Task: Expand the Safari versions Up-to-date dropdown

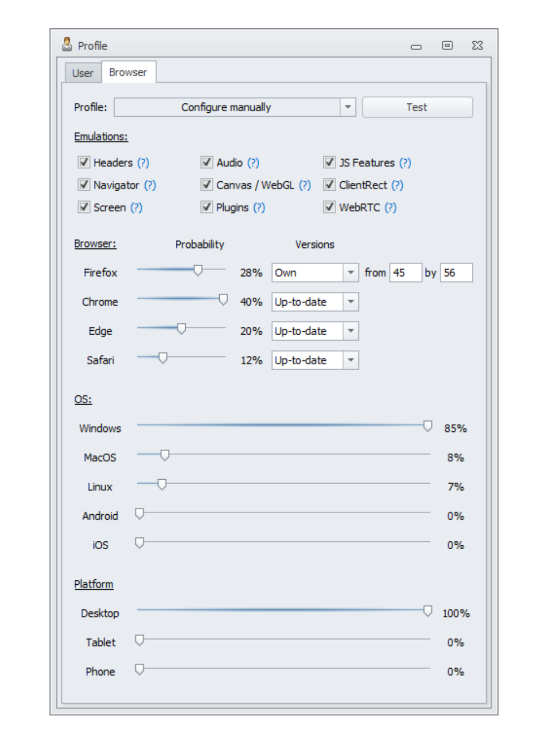Action: 315,360
